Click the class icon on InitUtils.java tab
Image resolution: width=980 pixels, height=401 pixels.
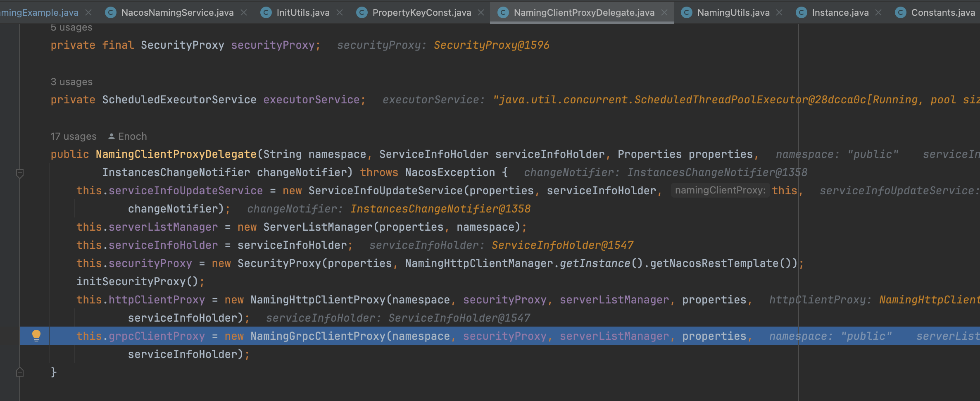click(266, 12)
